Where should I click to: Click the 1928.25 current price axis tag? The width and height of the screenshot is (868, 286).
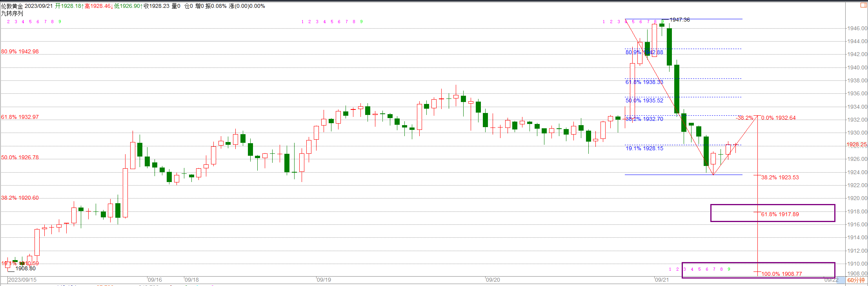tap(856, 145)
